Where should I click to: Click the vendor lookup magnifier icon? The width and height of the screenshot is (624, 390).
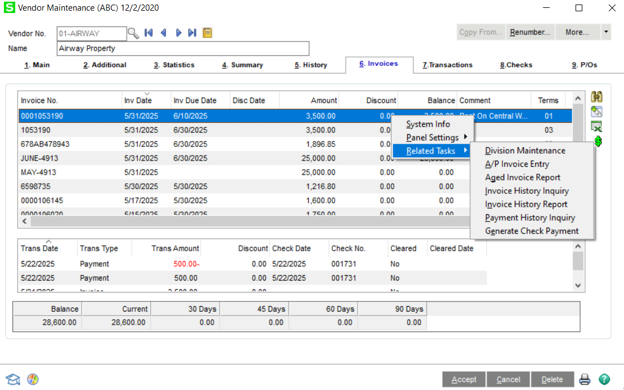tap(133, 33)
